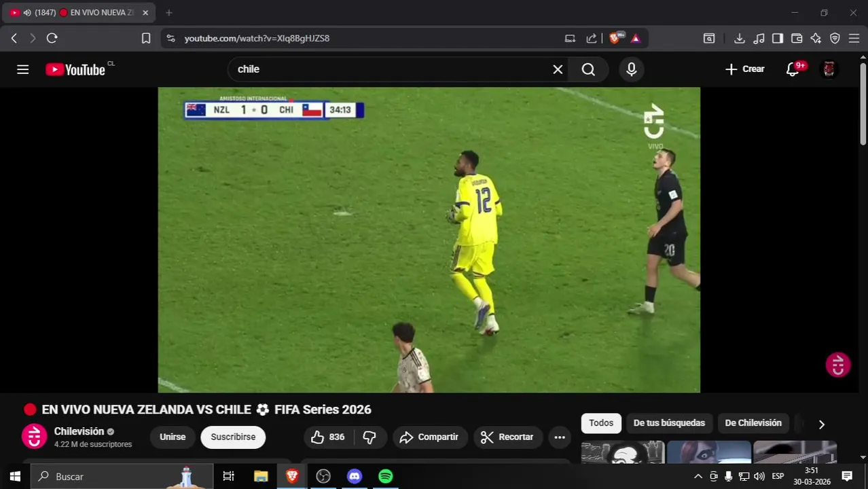
Task: Open Task View on taskbar
Action: point(228,476)
